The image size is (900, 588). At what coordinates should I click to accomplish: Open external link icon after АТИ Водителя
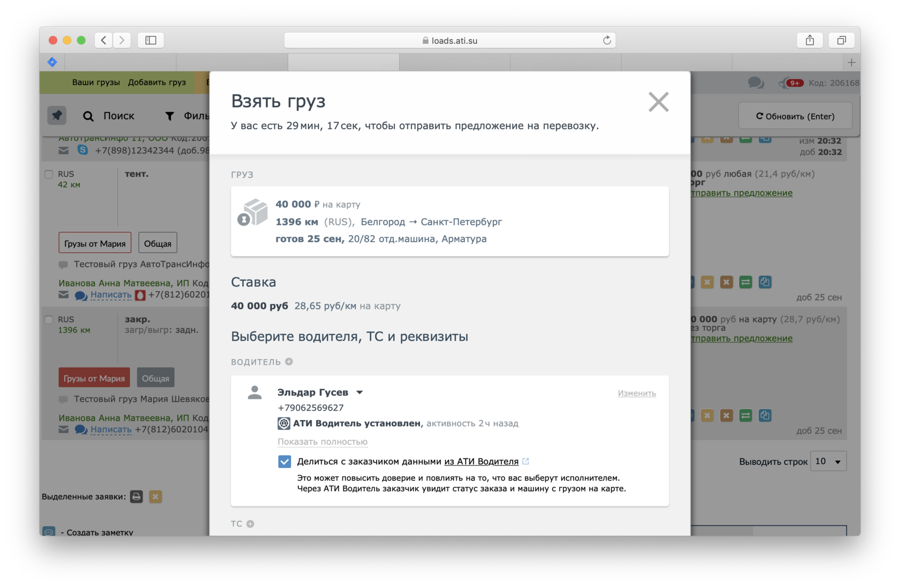(x=526, y=461)
